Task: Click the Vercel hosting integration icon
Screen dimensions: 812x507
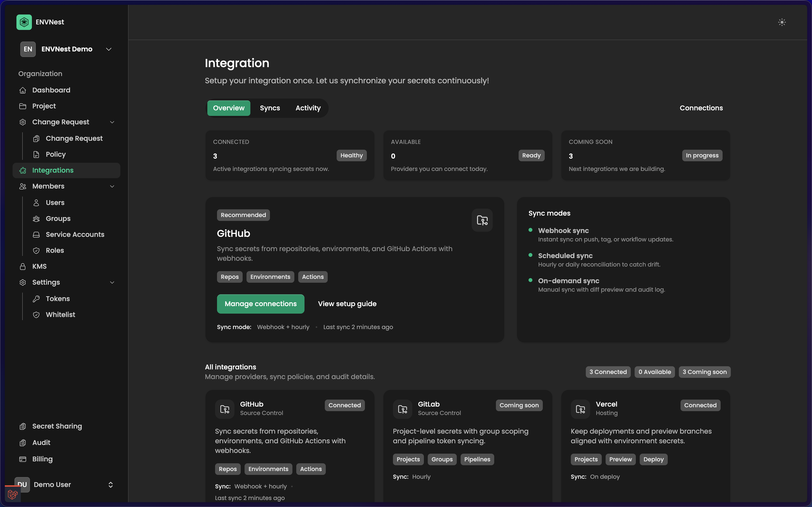Action: [x=580, y=409]
